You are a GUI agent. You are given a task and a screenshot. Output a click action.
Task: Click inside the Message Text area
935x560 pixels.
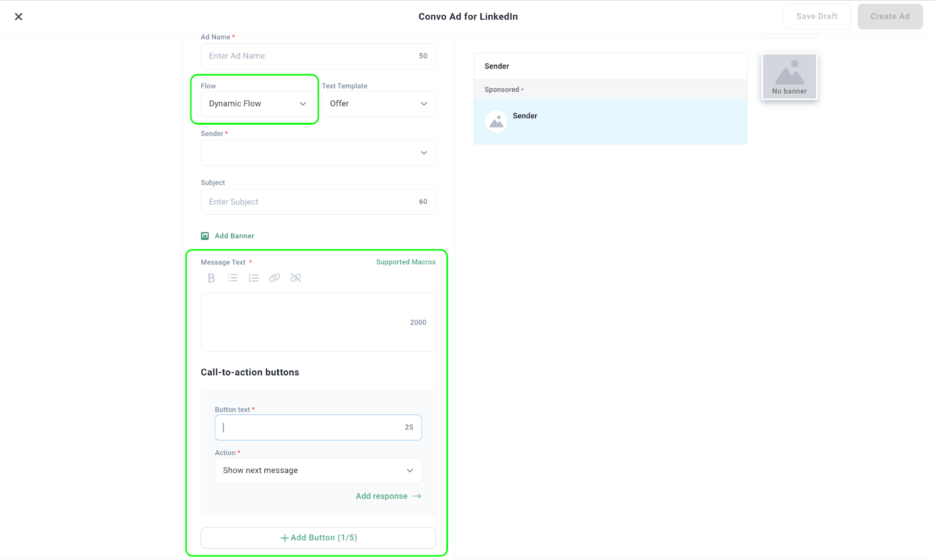(318, 322)
